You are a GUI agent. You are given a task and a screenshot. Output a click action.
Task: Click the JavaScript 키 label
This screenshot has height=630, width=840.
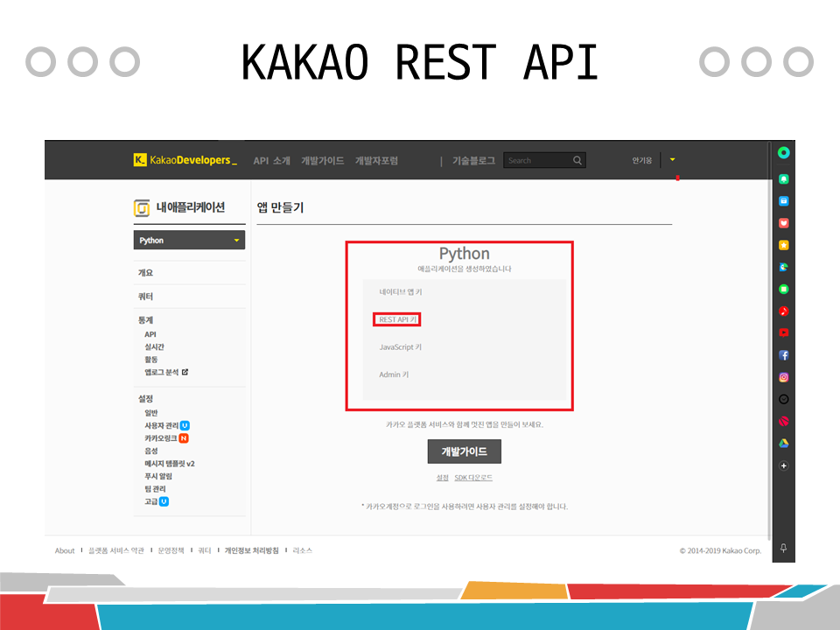click(400, 347)
